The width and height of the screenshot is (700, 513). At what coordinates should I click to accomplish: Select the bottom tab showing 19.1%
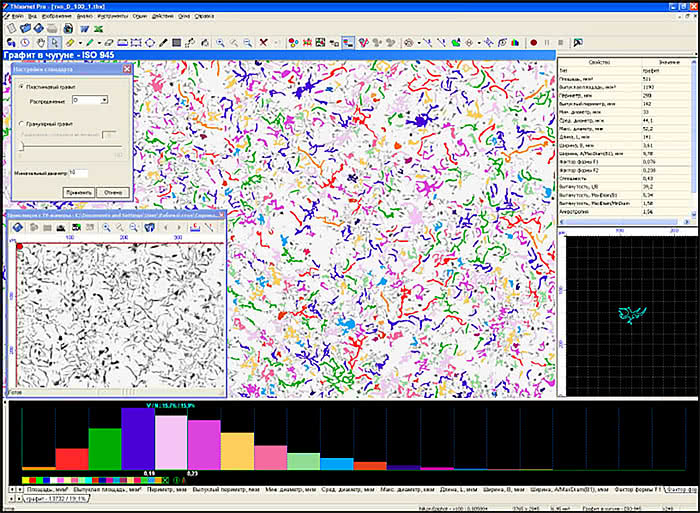click(56, 498)
